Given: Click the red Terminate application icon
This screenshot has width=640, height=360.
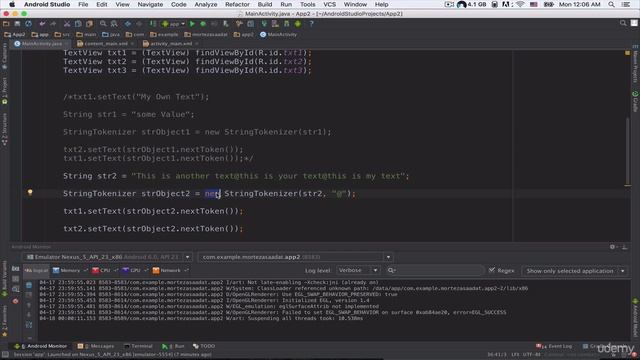Looking at the screenshot, I should pyautogui.click(x=16, y=301).
